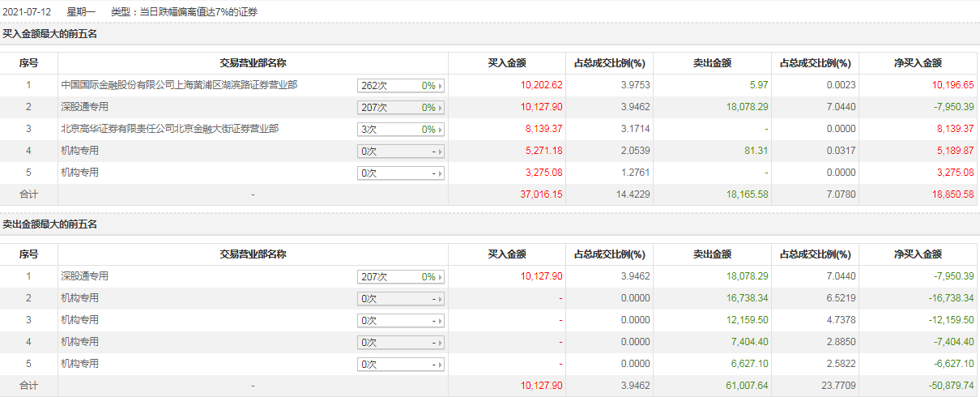Image resolution: width=980 pixels, height=397 pixels.
Task: Open 207次 stats box in the buy table
Action: tap(401, 107)
